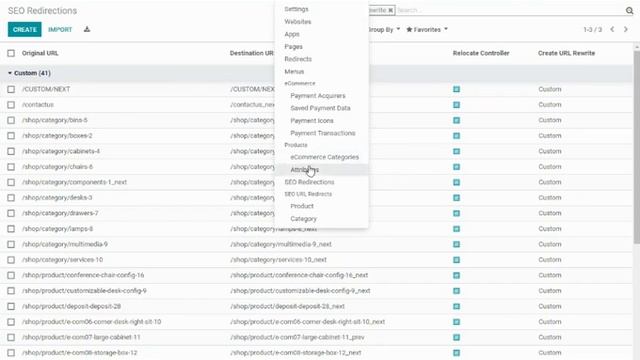Click the CREATE button
640x360 pixels.
(24, 29)
